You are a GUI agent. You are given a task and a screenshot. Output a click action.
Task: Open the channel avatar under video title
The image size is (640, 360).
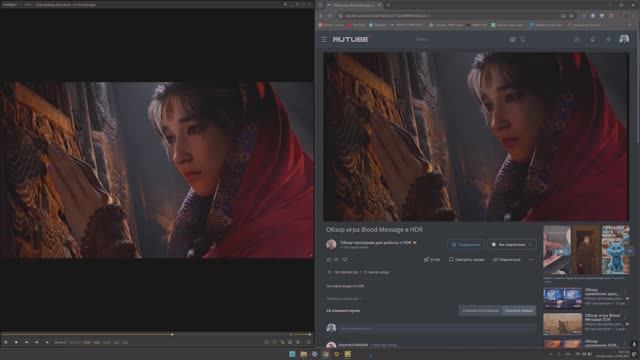click(x=331, y=244)
